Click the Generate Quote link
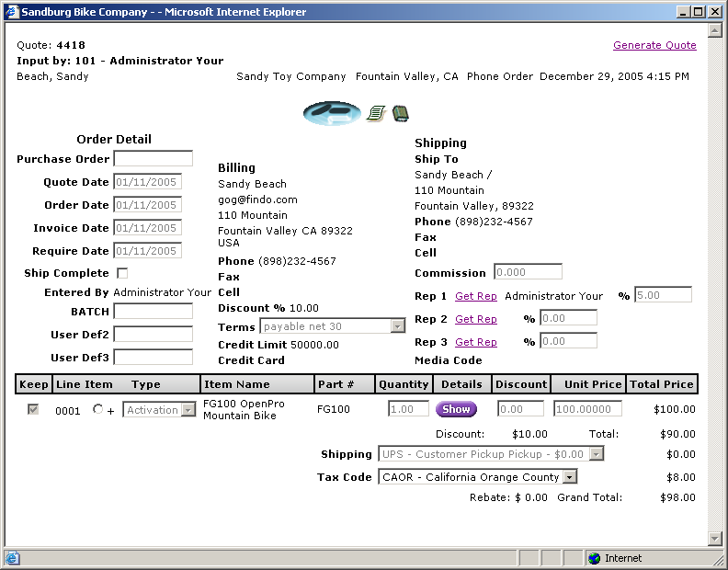 click(x=654, y=45)
